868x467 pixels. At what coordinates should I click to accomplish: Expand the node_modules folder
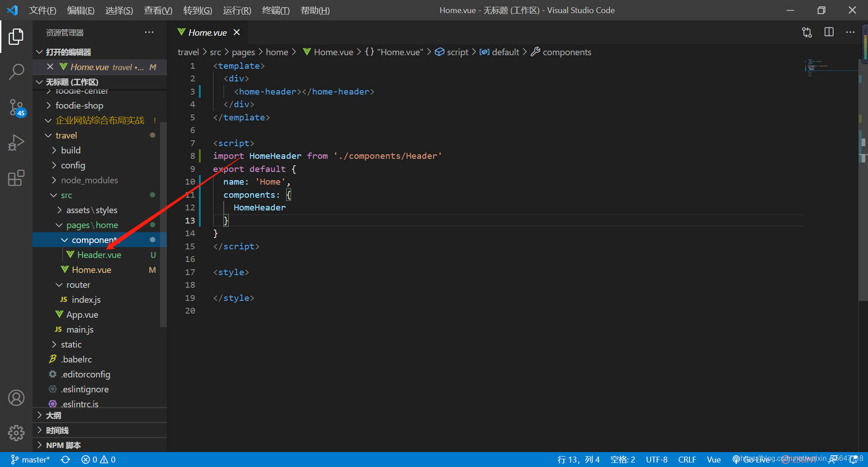[99, 180]
